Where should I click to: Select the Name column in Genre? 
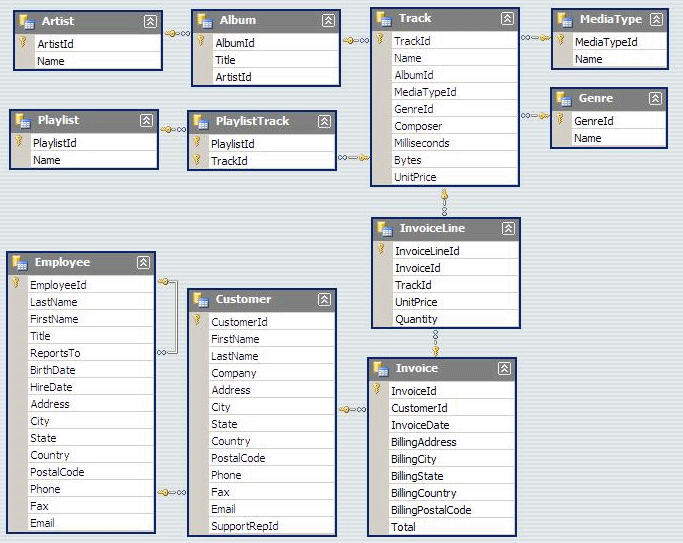point(619,138)
